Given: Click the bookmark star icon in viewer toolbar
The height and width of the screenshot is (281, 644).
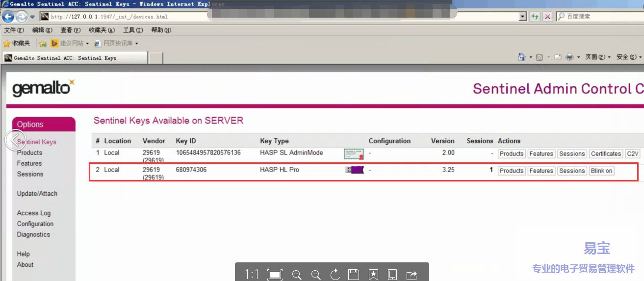Looking at the screenshot, I should [373, 275].
